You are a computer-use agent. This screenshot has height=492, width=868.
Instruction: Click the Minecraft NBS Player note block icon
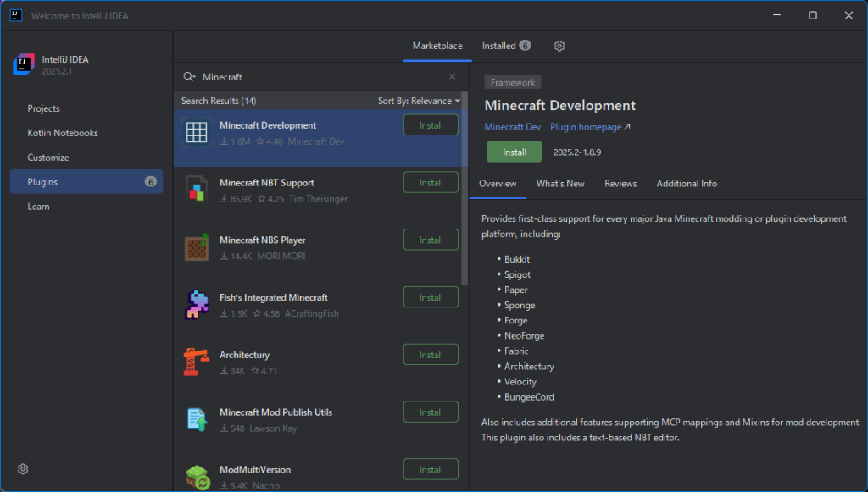[197, 248]
